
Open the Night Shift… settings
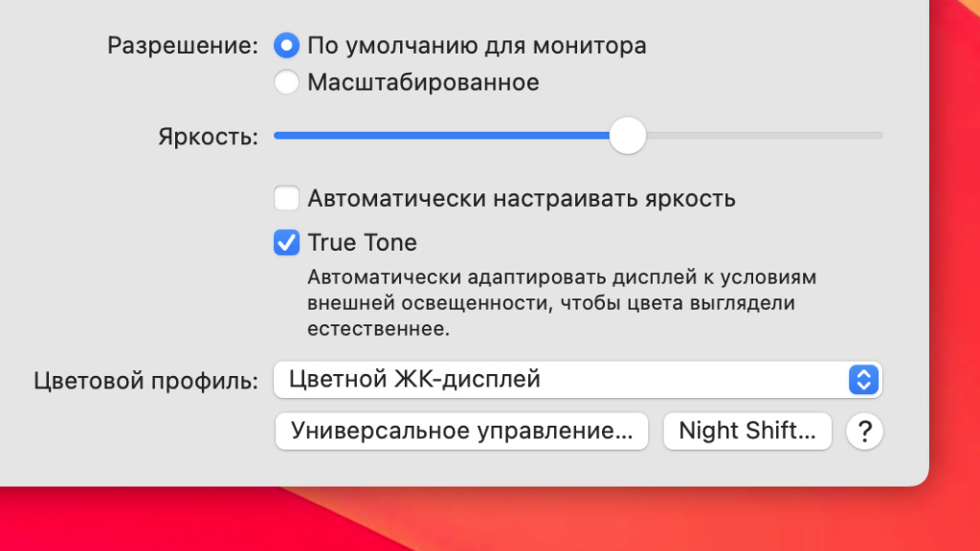(747, 431)
